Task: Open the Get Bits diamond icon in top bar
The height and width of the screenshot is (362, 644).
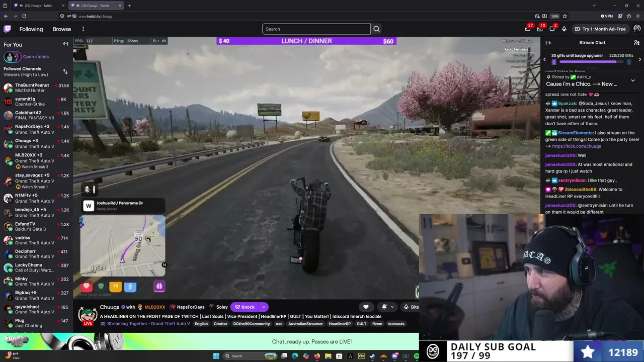Action: point(564,29)
